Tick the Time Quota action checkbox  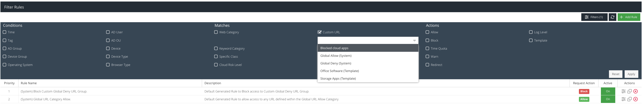click(x=427, y=49)
